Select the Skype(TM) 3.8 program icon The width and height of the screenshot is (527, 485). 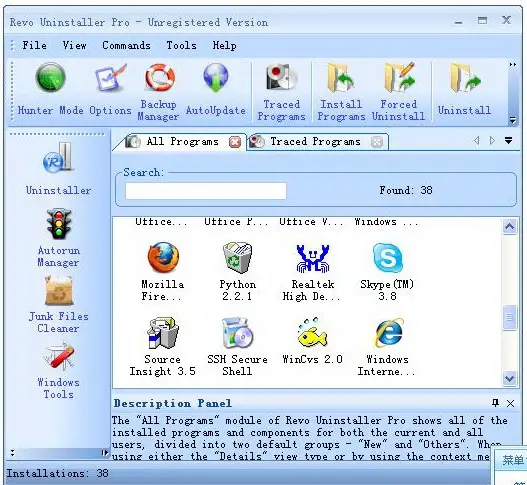click(387, 271)
